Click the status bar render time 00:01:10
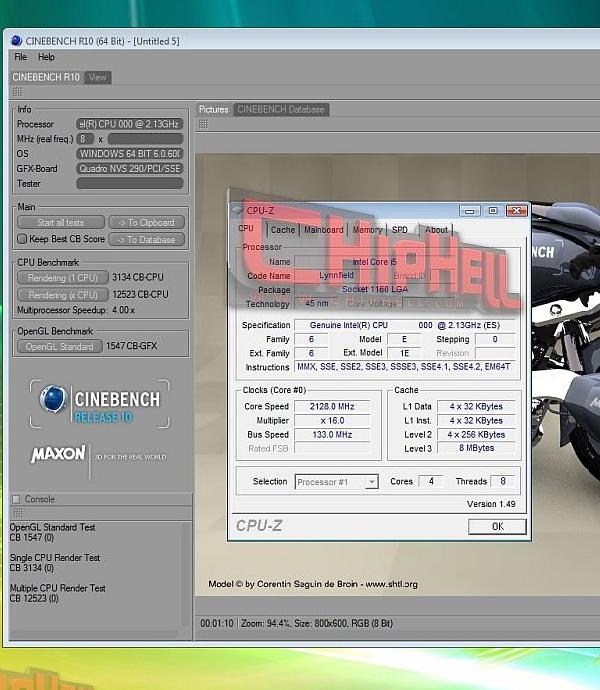 coord(217,623)
